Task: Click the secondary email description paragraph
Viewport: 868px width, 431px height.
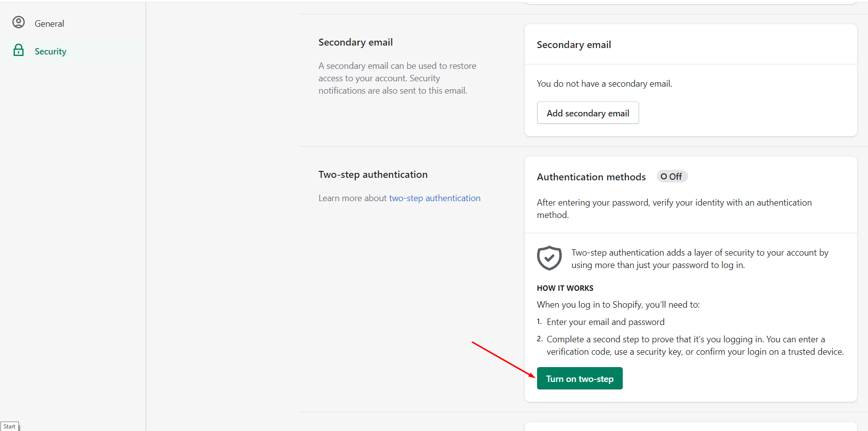Action: (x=397, y=78)
